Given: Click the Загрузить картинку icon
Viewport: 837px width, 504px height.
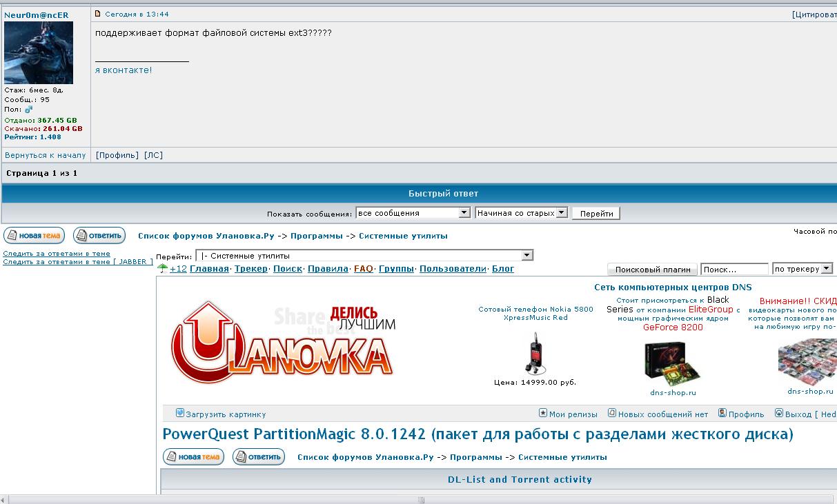Looking at the screenshot, I should click(x=180, y=413).
